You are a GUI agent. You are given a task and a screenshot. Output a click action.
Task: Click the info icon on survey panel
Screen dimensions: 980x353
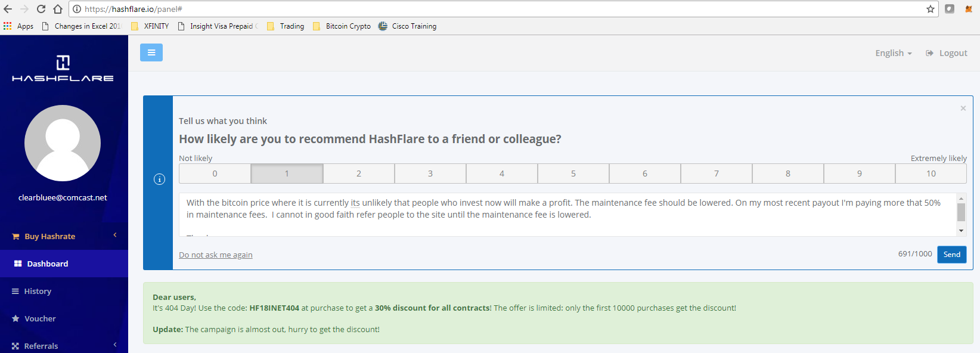coord(159,179)
